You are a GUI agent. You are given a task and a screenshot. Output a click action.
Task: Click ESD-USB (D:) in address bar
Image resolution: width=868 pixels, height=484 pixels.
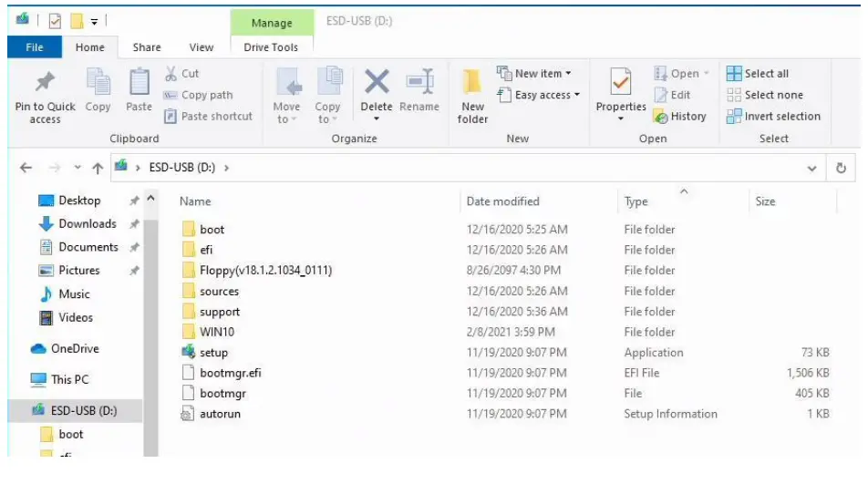coord(182,168)
